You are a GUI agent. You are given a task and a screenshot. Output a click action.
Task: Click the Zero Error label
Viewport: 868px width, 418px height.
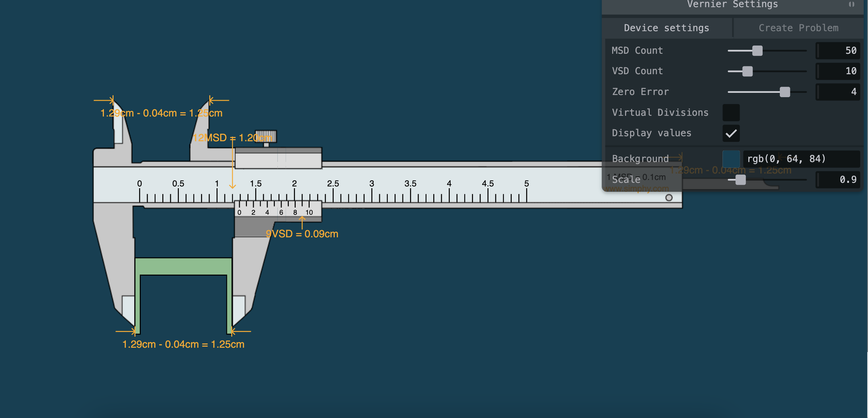(640, 92)
